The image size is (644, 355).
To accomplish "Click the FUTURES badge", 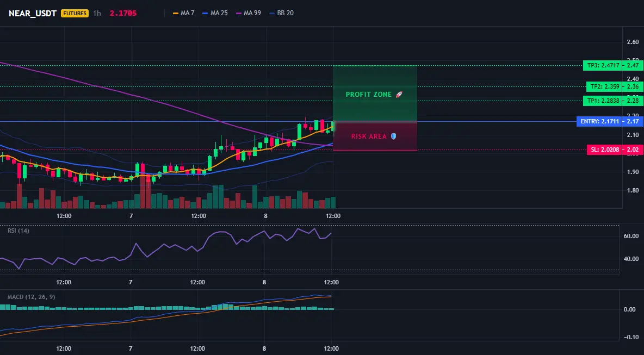I will (x=75, y=13).
